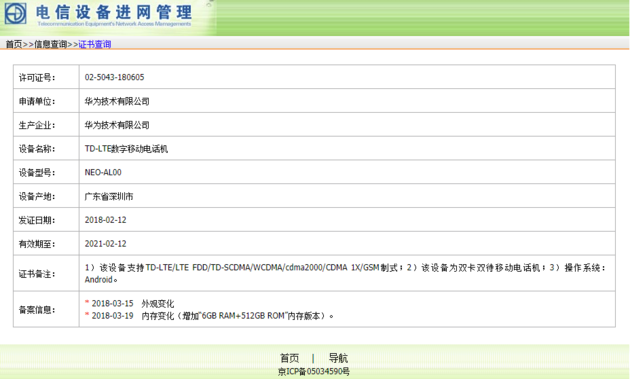Select the 2018-03-19 内存变化 record line

209,315
